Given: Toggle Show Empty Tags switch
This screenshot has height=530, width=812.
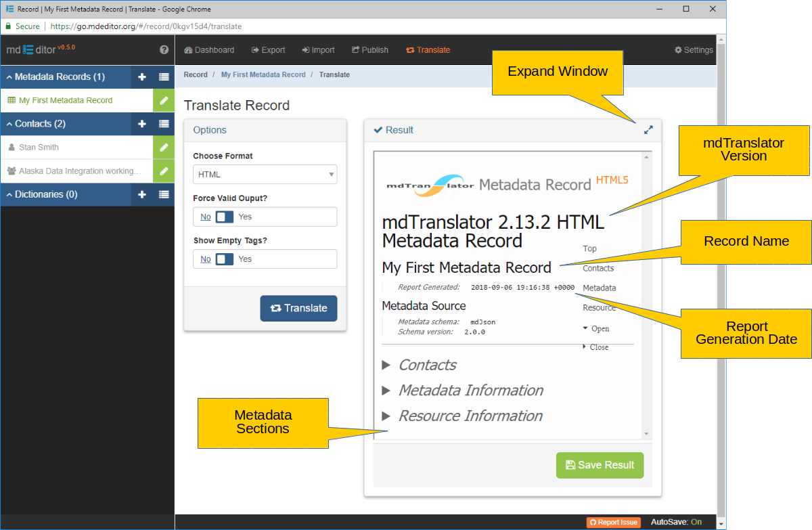Looking at the screenshot, I should point(225,259).
